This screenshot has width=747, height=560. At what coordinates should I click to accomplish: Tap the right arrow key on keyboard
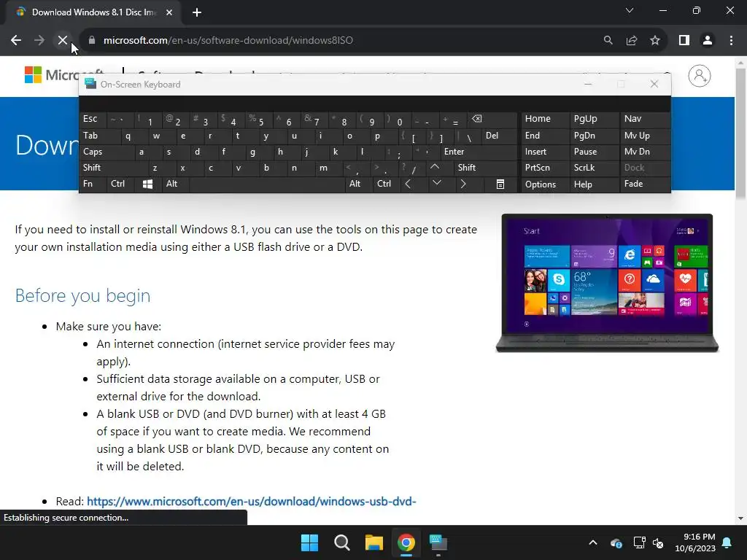pyautogui.click(x=463, y=184)
